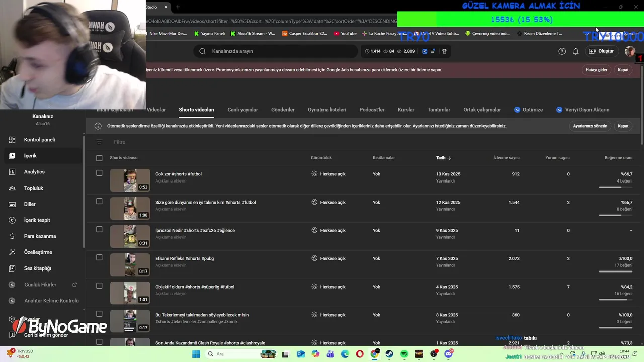Open the Opera browser taskbar icon
This screenshot has height=362, width=644.
360,354
